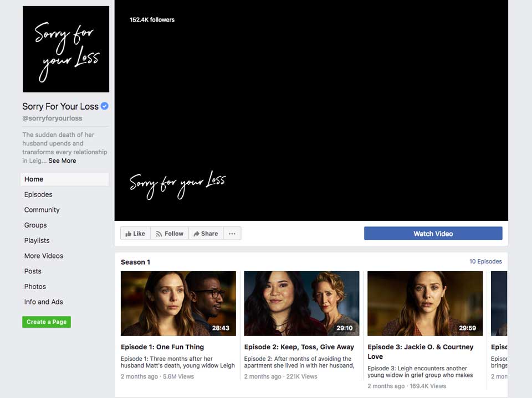Click the thumbs-up Like button
The width and height of the screenshot is (532, 398).
[x=135, y=234]
